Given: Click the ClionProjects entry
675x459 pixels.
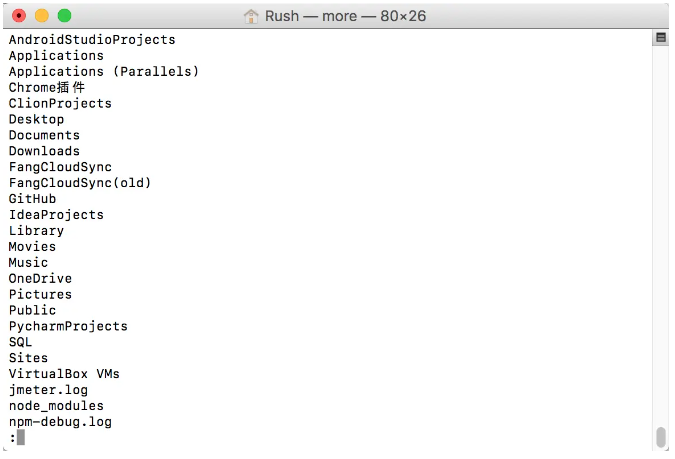Looking at the screenshot, I should point(60,103).
